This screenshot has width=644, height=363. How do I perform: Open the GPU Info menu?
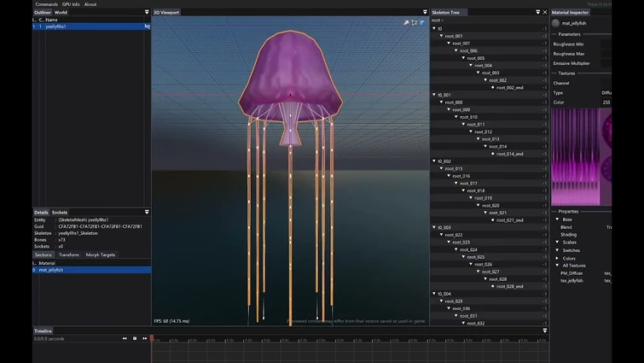click(x=71, y=4)
